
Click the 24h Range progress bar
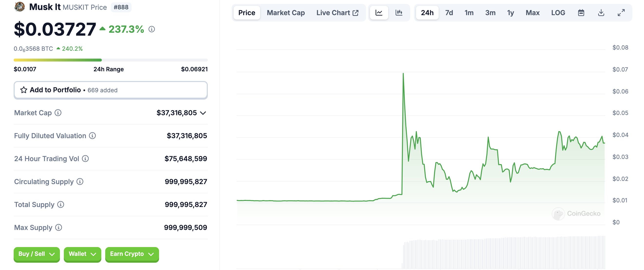tap(111, 60)
